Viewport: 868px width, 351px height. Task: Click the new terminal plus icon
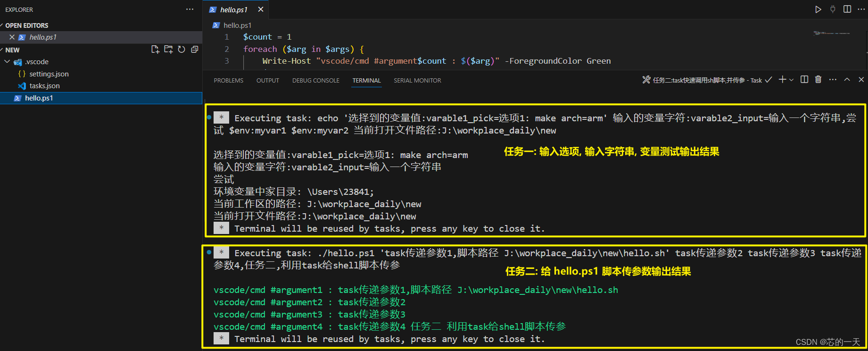pyautogui.click(x=783, y=80)
